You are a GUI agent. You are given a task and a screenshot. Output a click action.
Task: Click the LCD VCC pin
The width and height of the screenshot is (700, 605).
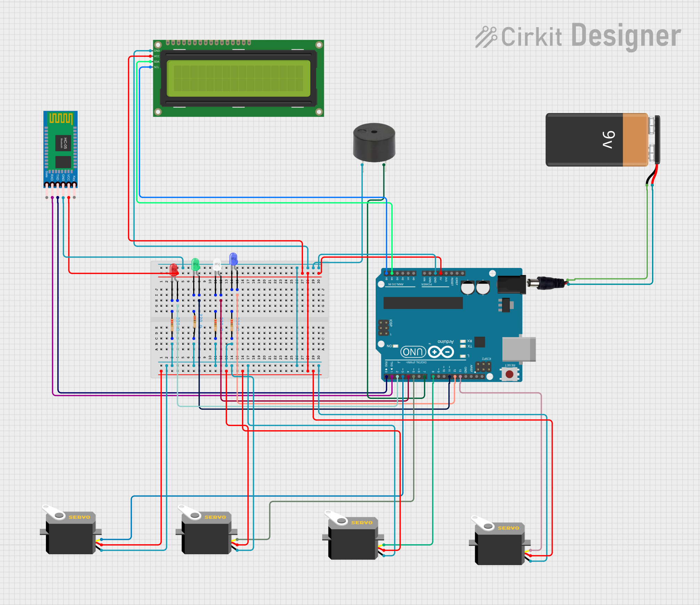(x=151, y=56)
